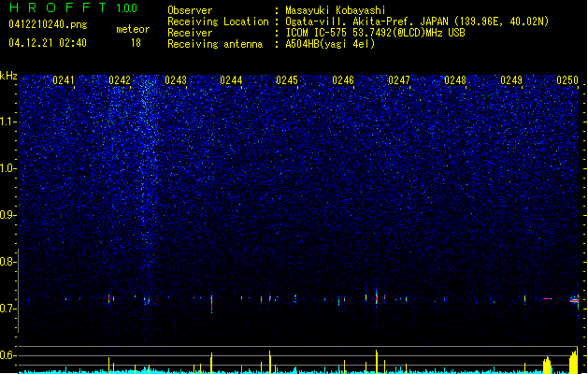Click the 1.0 kHz axis label
The image size is (588, 374).
pos(7,168)
